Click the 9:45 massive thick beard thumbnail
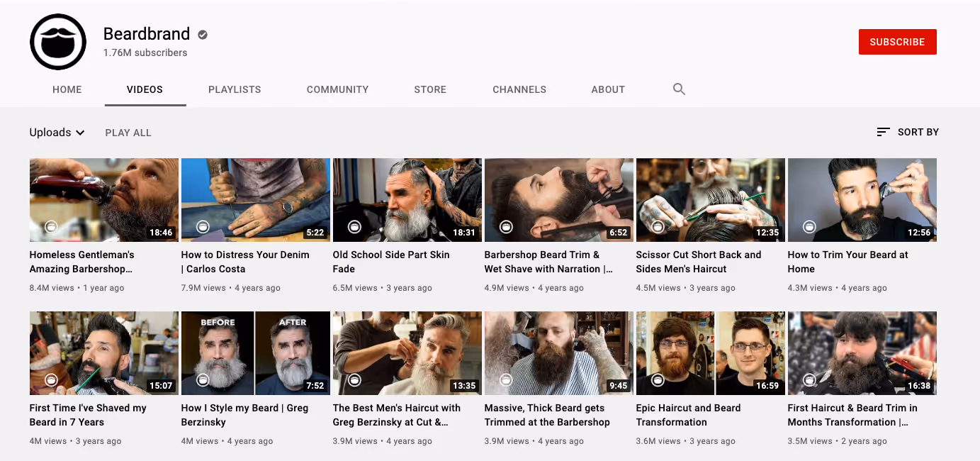The width and height of the screenshot is (980, 461). pyautogui.click(x=559, y=353)
